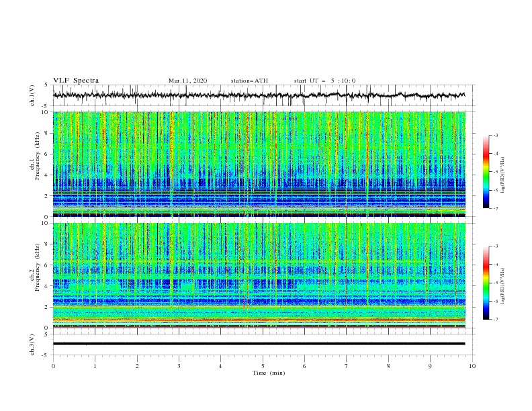Select the 'Mar.11, 2020' date label
The width and height of the screenshot is (532, 411).
[x=187, y=81]
